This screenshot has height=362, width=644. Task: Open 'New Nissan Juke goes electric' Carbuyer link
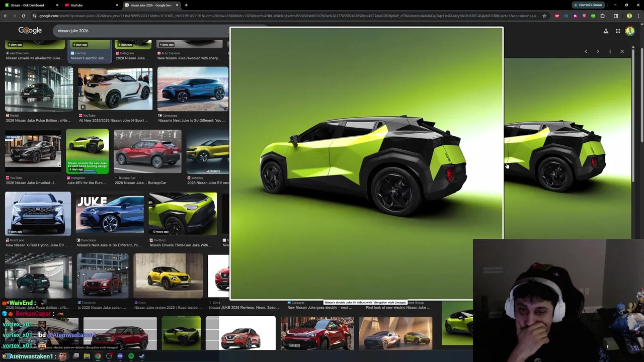pos(319,307)
